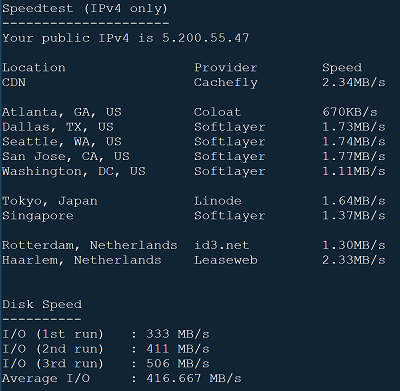Click the Location column header
This screenshot has height=391, width=400.
(x=34, y=68)
